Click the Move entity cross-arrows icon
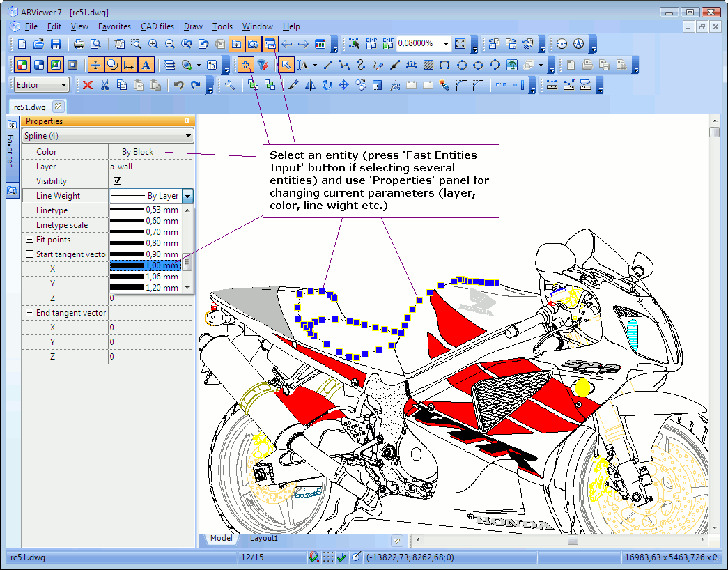Screen dimensions: 728x570 tap(343, 85)
